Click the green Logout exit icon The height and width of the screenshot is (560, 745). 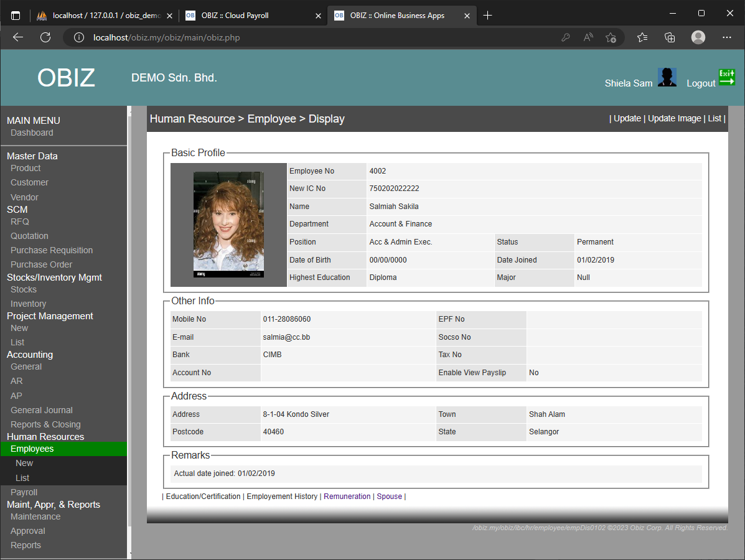726,77
